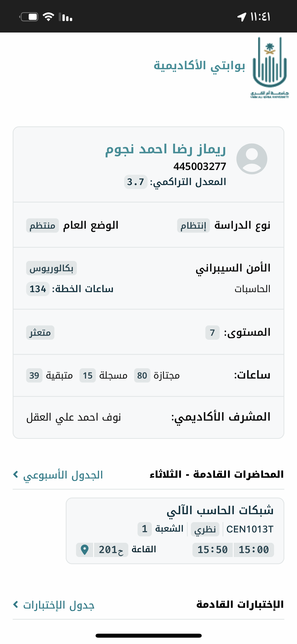
Task: Tap the classroom location pin icon
Action: pyautogui.click(x=84, y=550)
